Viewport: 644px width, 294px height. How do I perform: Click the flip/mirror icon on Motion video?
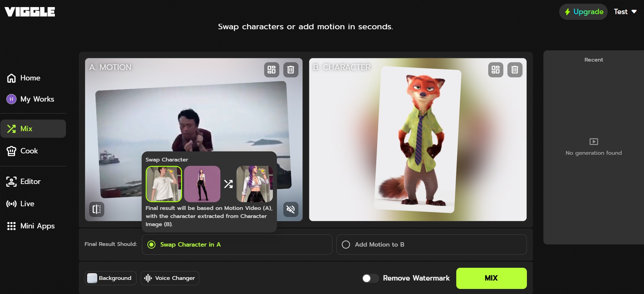(97, 209)
